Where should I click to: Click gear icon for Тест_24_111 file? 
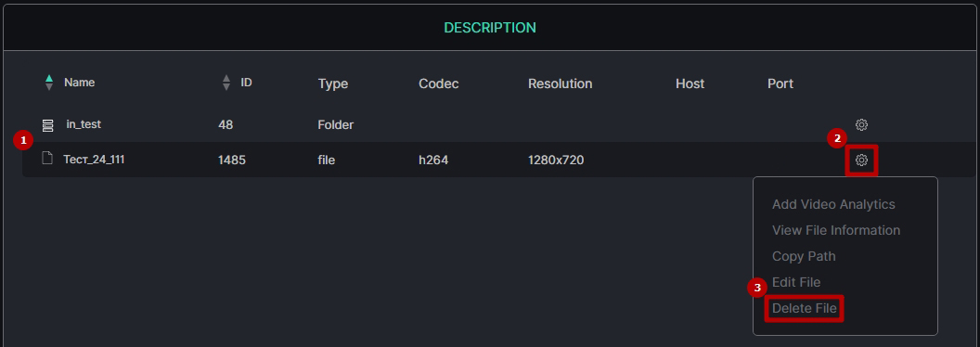[861, 161]
